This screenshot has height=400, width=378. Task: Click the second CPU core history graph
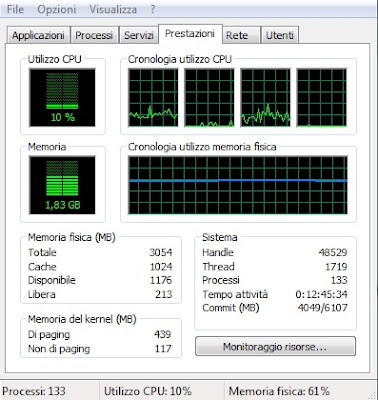point(209,98)
